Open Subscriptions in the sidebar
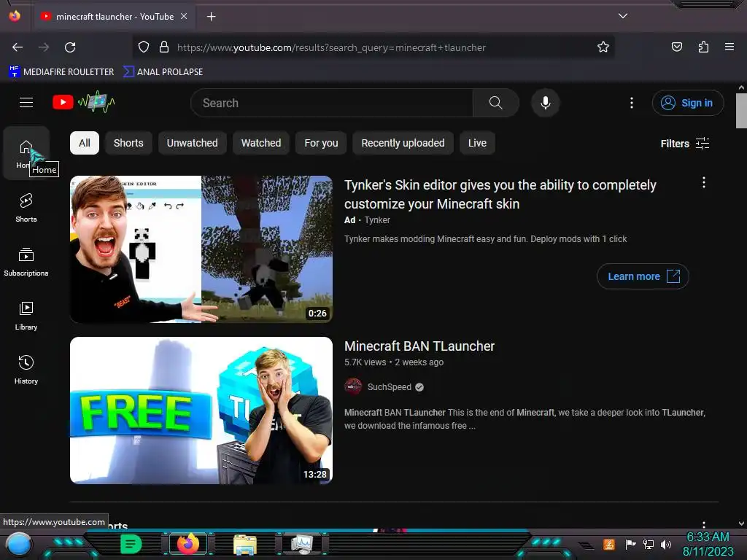The height and width of the screenshot is (560, 747). pos(26,262)
